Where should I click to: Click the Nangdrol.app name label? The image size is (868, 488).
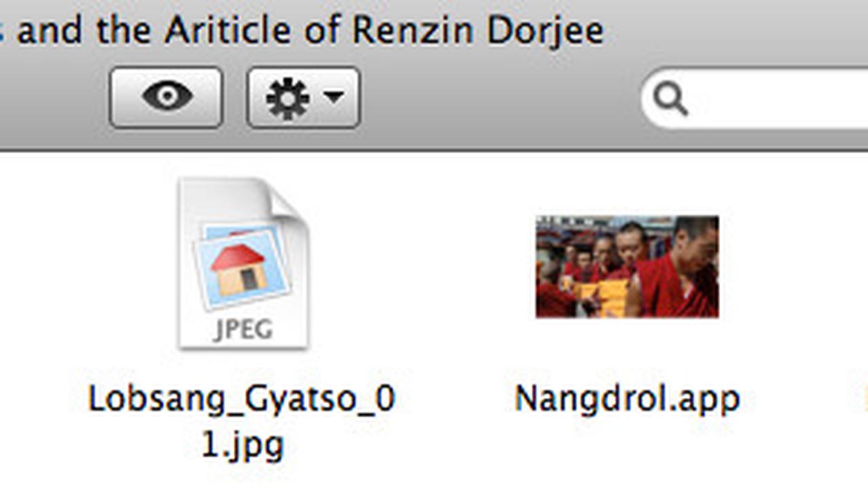pyautogui.click(x=627, y=398)
